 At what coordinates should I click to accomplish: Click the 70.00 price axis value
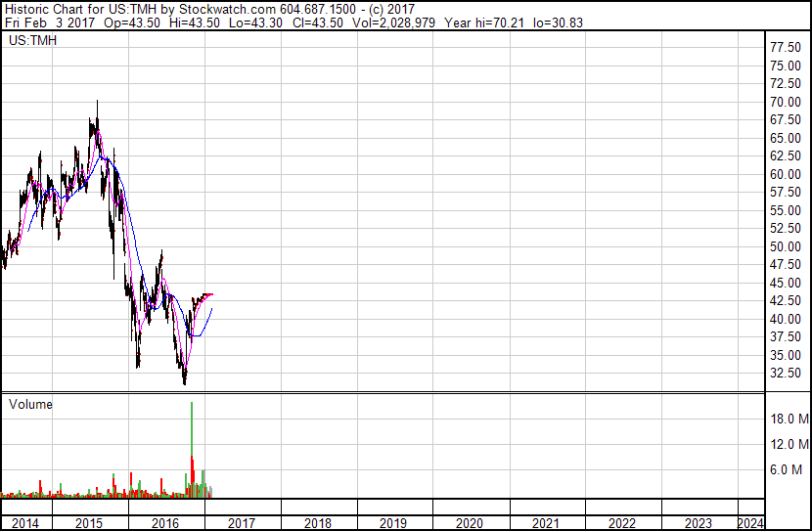tap(786, 102)
